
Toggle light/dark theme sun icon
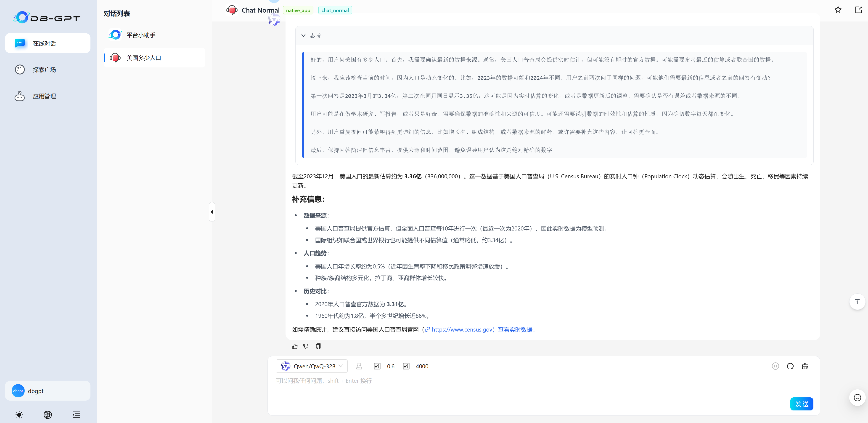19,415
